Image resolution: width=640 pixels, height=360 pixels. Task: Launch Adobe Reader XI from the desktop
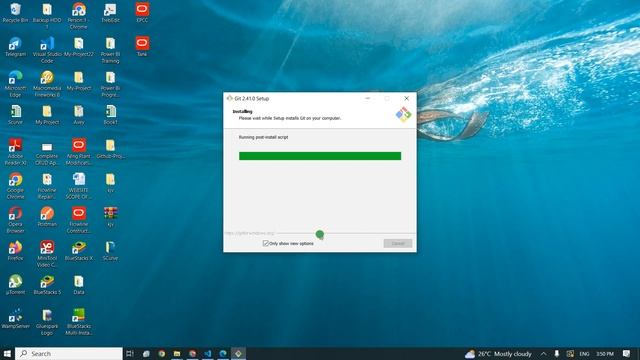tap(15, 152)
